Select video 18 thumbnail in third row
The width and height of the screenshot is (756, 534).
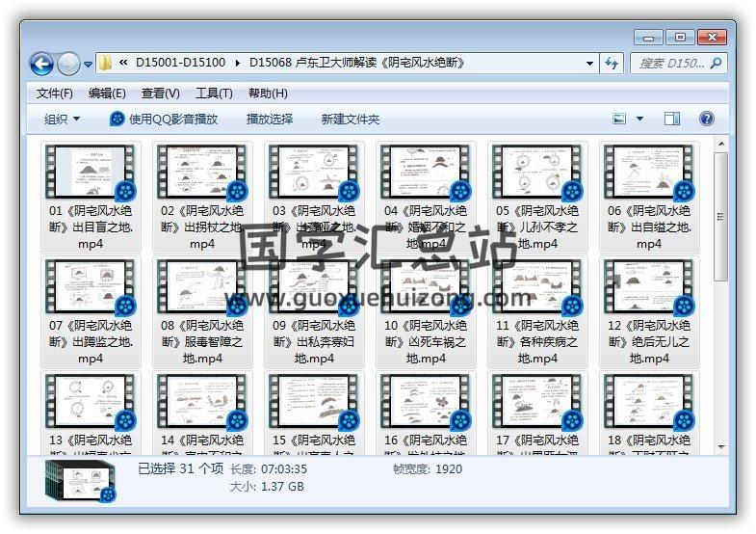click(x=649, y=402)
